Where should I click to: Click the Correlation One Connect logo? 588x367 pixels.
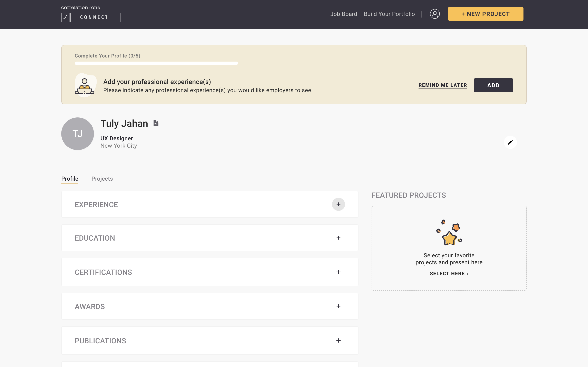[91, 14]
